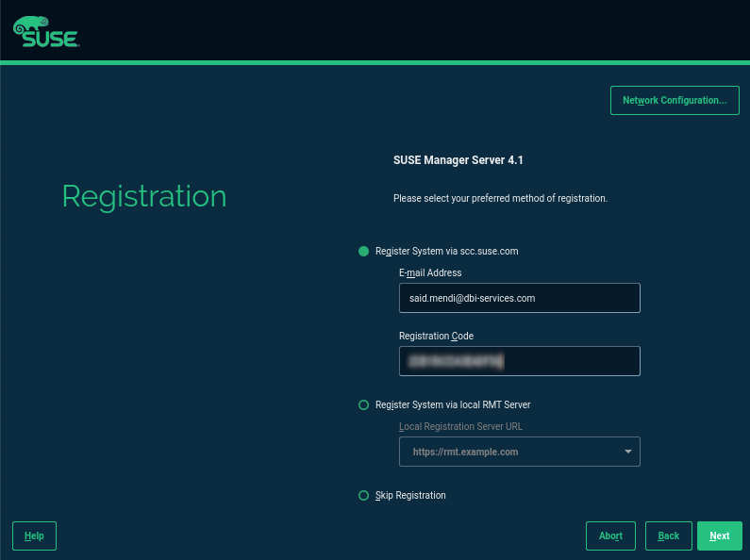This screenshot has height=560, width=750.
Task: Abort the installation
Action: pos(610,536)
